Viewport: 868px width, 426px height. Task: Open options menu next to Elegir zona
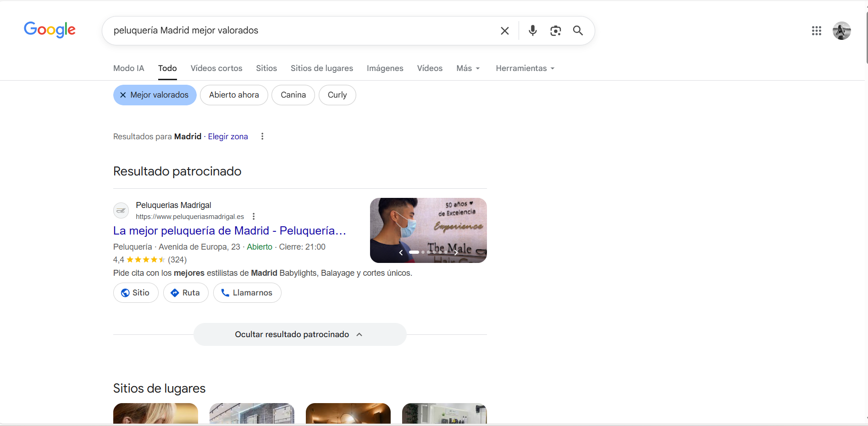pos(262,137)
